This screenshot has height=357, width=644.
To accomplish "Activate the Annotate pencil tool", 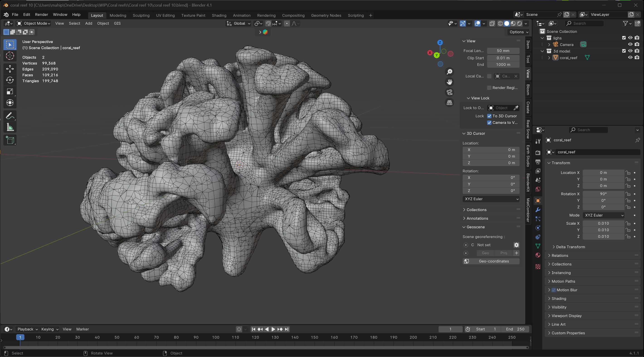I will 10,116.
